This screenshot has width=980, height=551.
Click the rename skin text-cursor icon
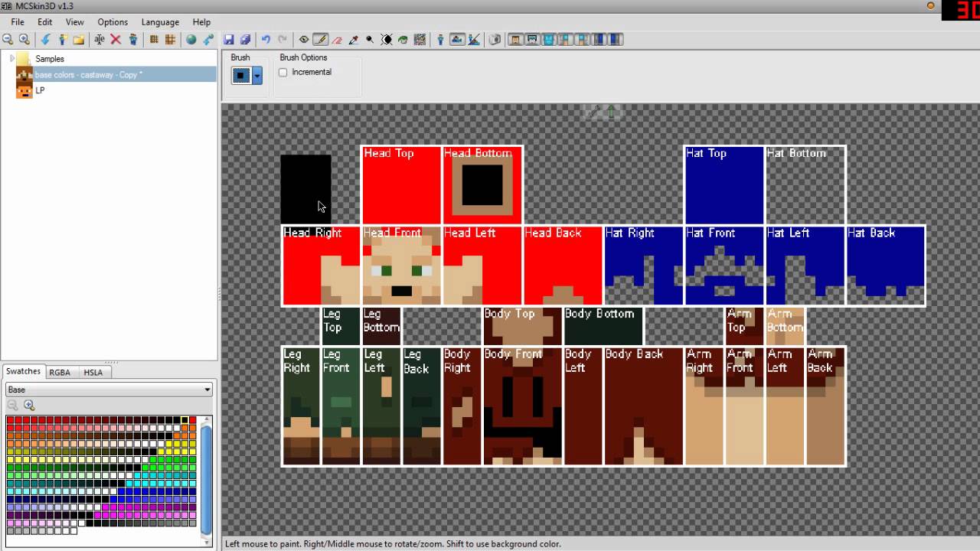(100, 40)
